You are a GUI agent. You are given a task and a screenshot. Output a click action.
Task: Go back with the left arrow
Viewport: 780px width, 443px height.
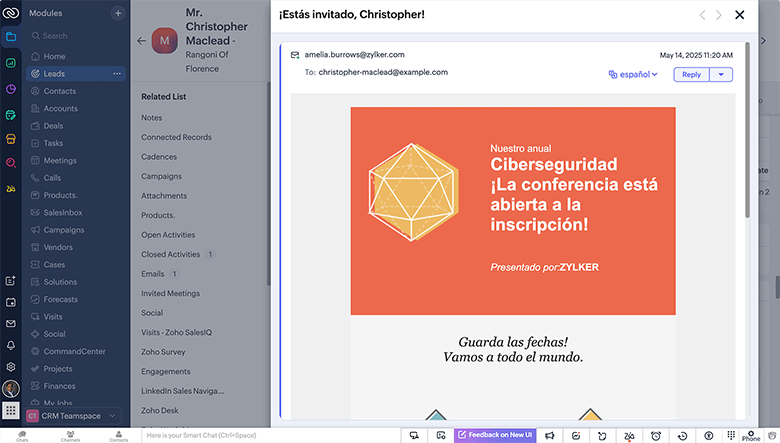[141, 41]
